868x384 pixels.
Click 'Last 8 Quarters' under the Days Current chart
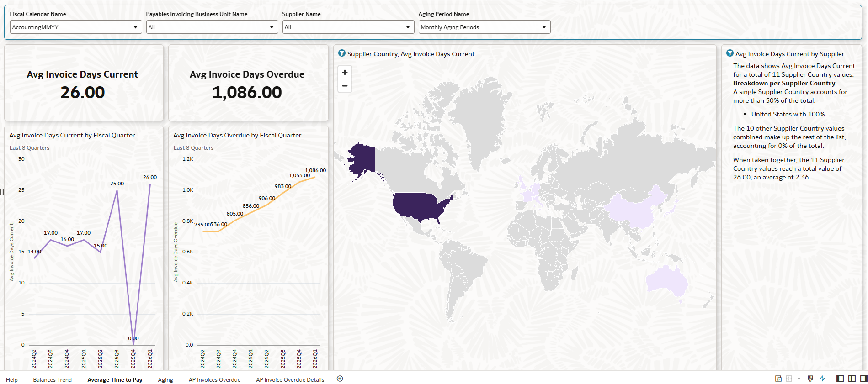click(x=29, y=148)
